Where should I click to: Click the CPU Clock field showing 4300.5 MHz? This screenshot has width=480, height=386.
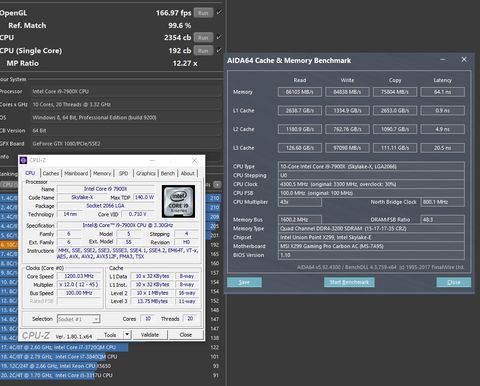[x=371, y=184]
